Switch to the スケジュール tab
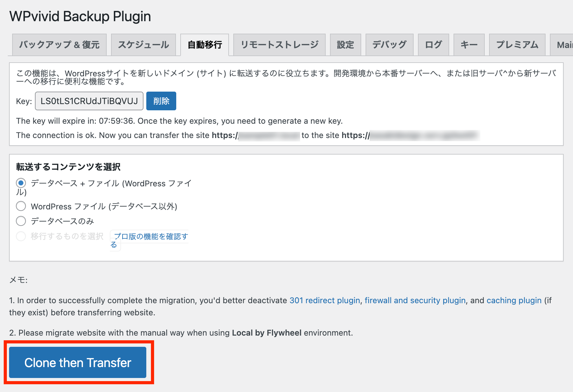 pos(143,45)
